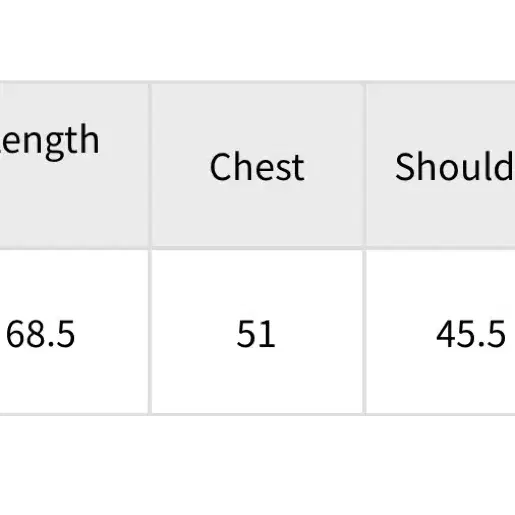Image resolution: width=515 pixels, height=515 pixels.
Task: Click the table's bottom border below 51
Action: click(257, 414)
